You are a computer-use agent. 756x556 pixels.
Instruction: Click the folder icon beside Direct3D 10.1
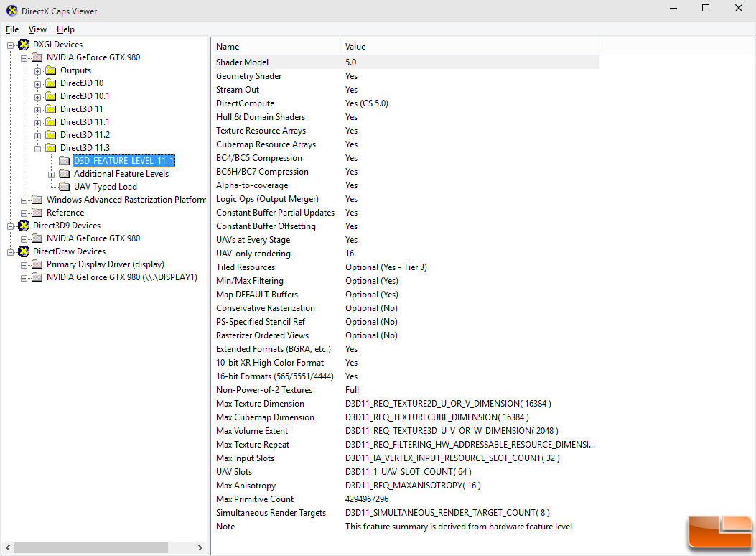click(x=51, y=96)
